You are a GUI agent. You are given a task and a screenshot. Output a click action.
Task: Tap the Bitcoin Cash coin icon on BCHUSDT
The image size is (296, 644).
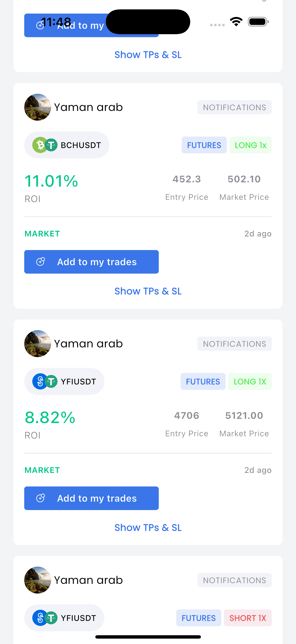pos(39,145)
